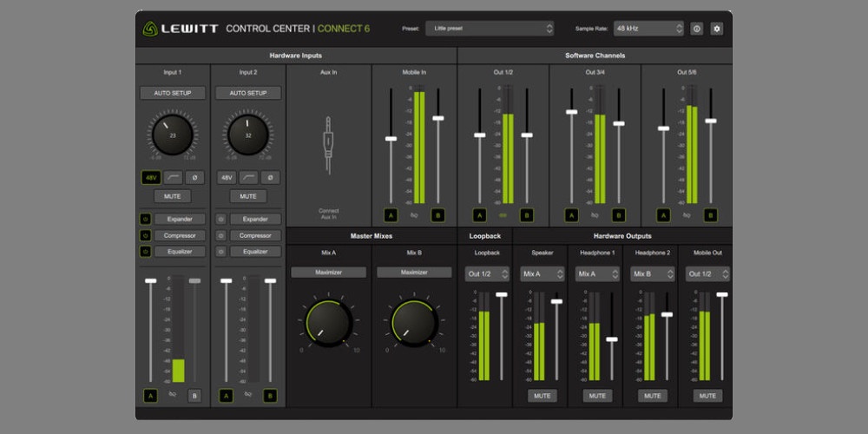Click the stereo link icon under Out 1/2
The height and width of the screenshot is (434, 868).
[503, 214]
